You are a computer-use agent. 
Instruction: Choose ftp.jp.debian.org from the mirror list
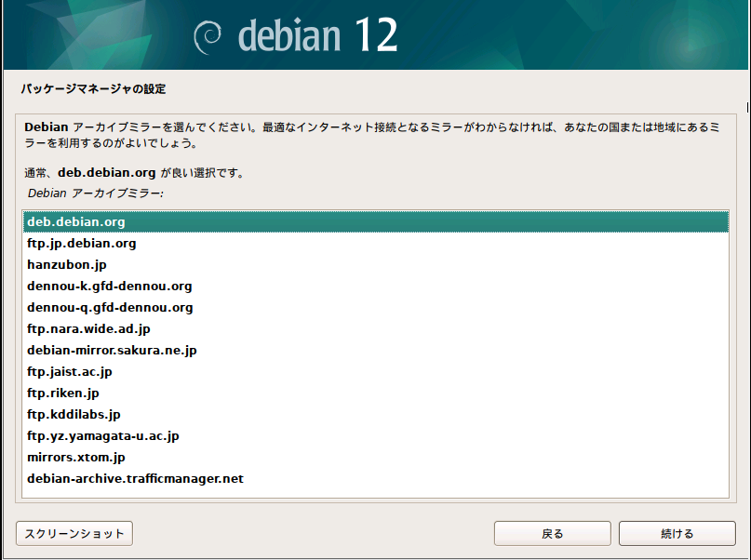(x=376, y=244)
